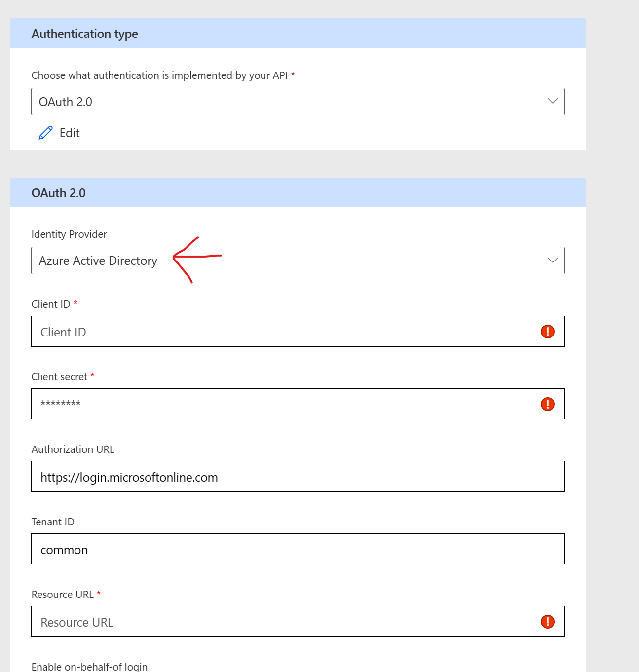The width and height of the screenshot is (639, 672).
Task: Click the error icon in the Client ID field
Action: pos(547,332)
